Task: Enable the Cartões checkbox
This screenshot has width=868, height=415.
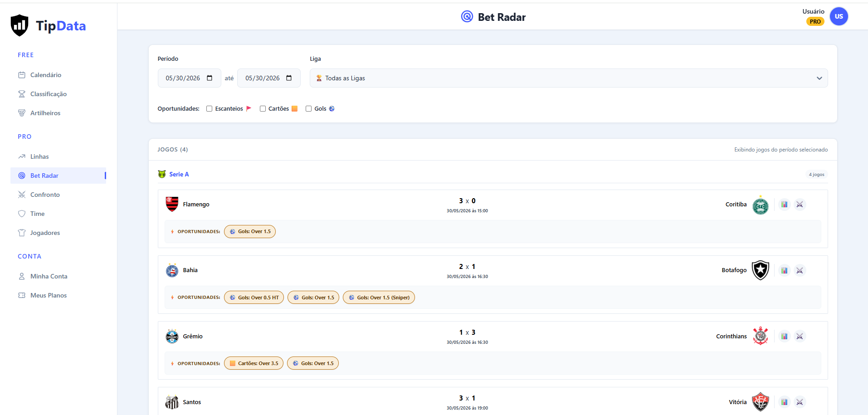Action: [263, 108]
